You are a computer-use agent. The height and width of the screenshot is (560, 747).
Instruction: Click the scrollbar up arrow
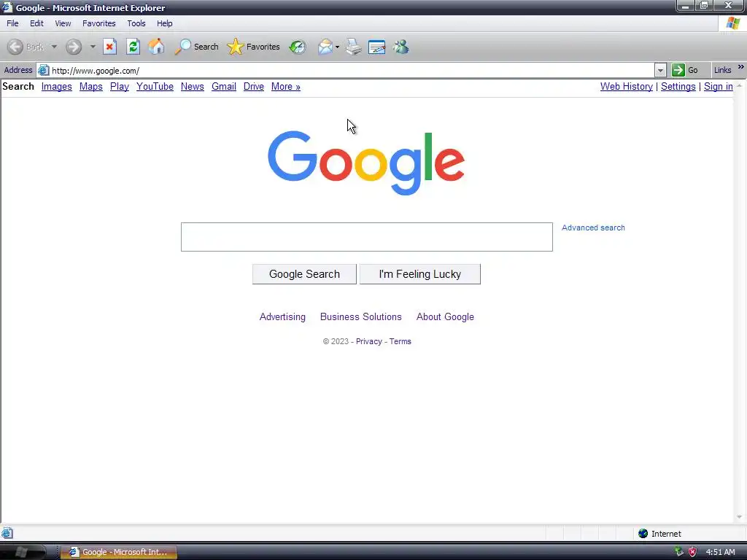coord(740,86)
